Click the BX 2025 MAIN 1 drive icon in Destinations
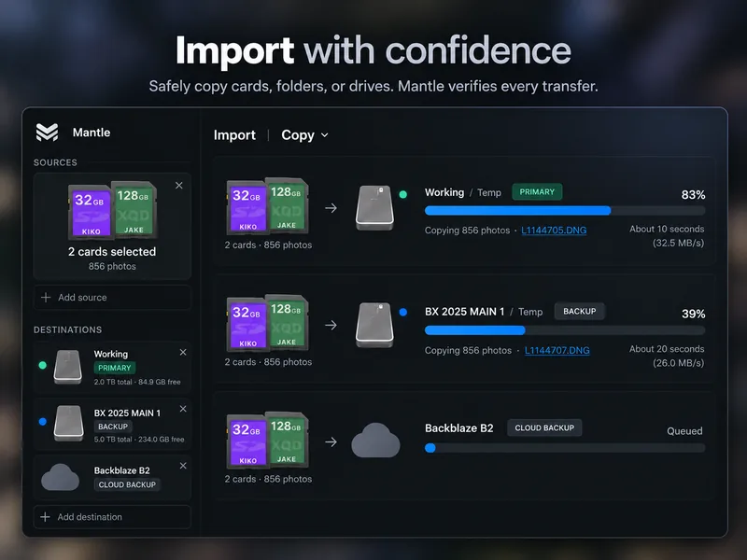The height and width of the screenshot is (560, 747). pyautogui.click(x=68, y=423)
